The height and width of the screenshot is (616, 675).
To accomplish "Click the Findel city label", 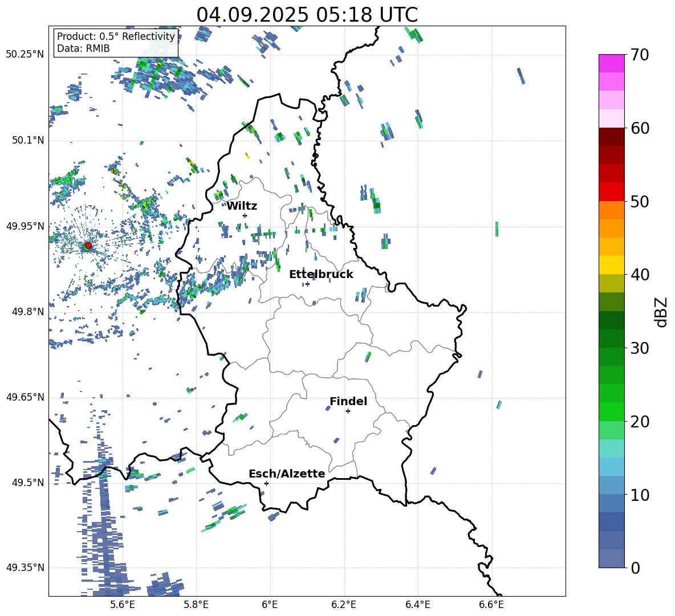I will point(348,401).
